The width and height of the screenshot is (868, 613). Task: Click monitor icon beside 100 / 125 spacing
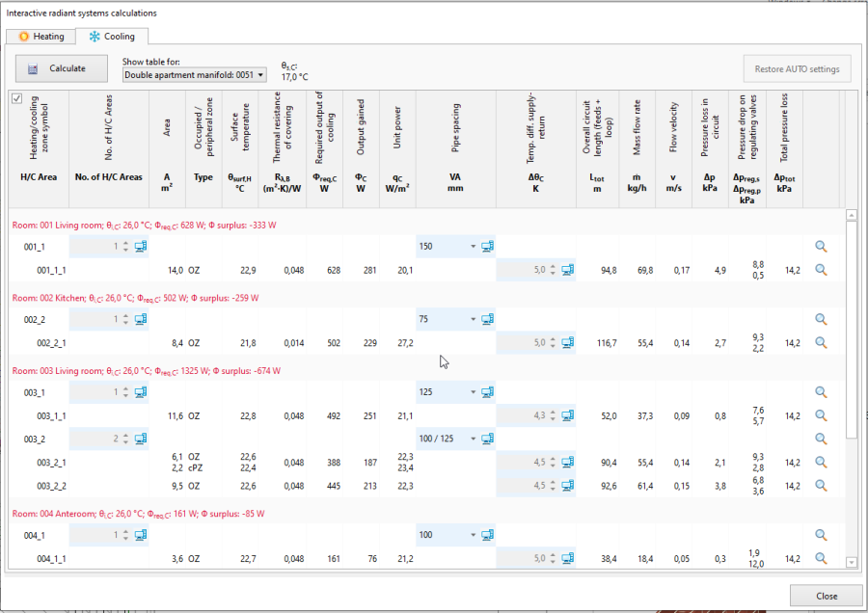coord(487,439)
